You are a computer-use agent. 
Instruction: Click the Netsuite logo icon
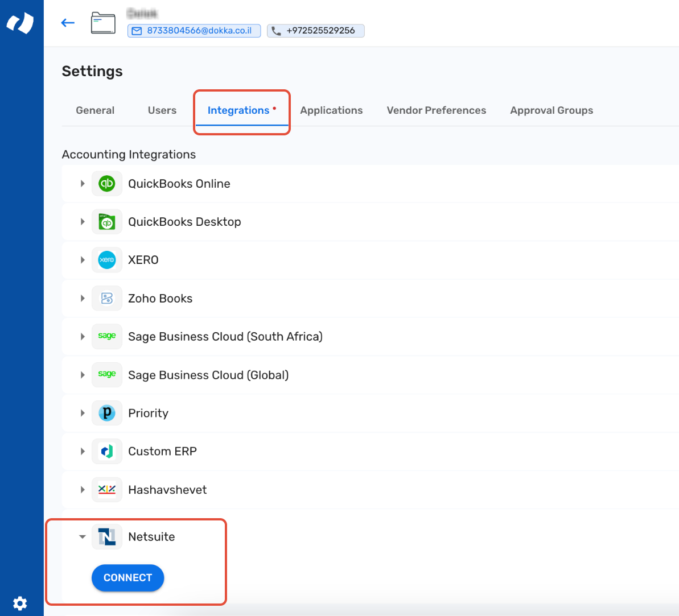[x=107, y=537]
